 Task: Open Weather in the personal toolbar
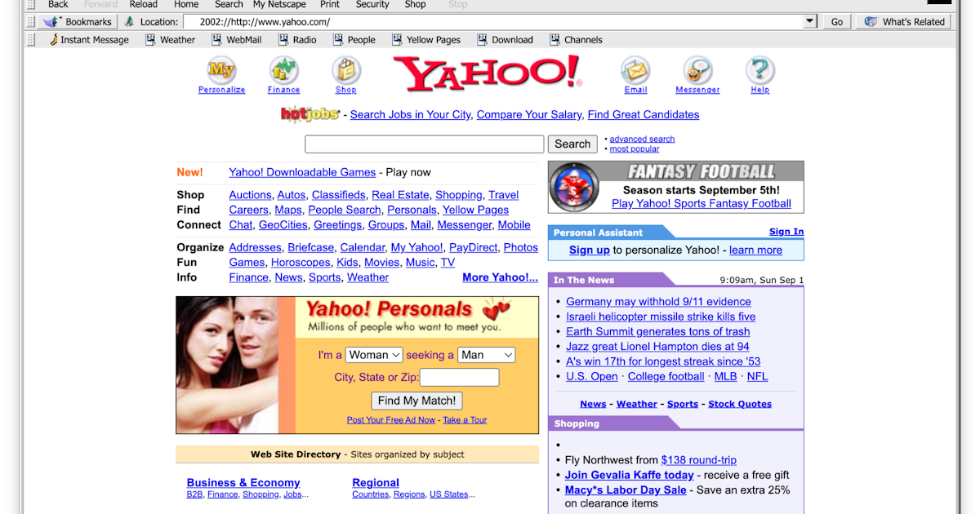(x=171, y=39)
